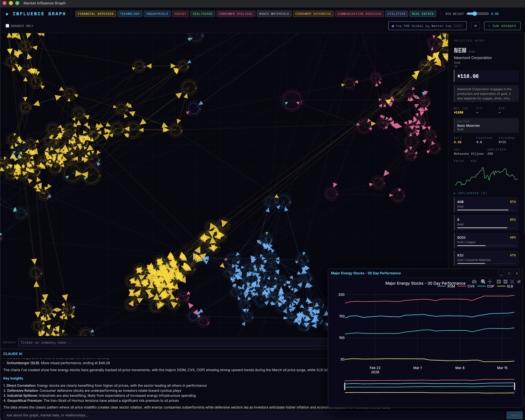The width and height of the screenshot is (525, 420).
Task: Collapse the INFLUENCES (5) section
Action: (x=469, y=193)
